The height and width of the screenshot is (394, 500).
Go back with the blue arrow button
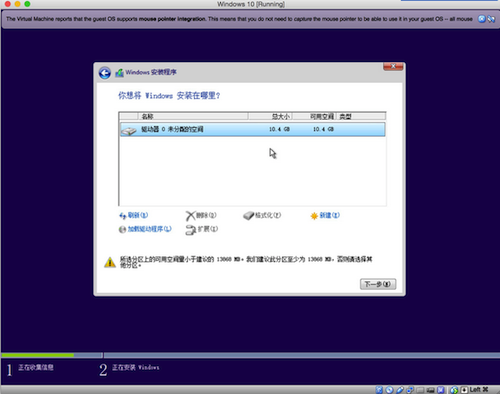(105, 73)
